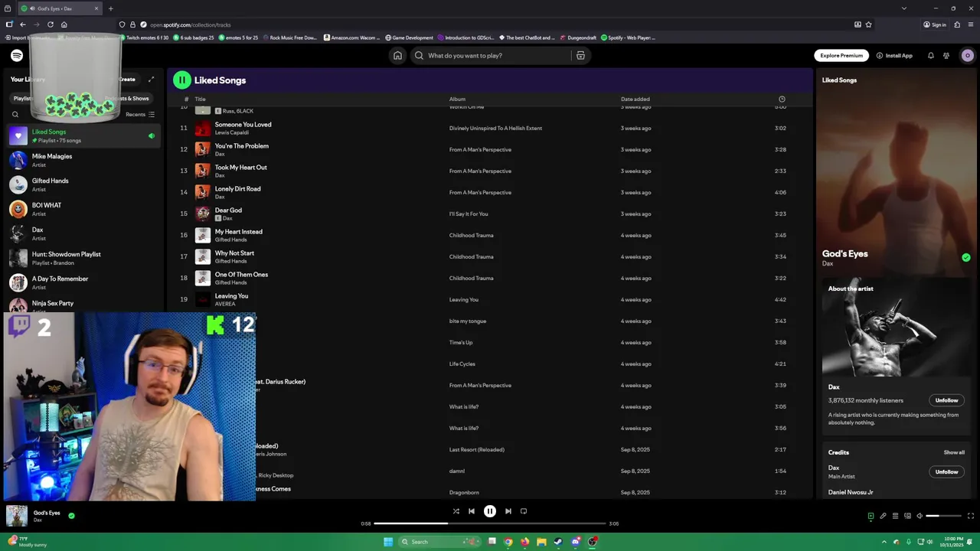The image size is (980, 551).
Task: Open Mike Malagies artist in library
Action: click(83, 160)
